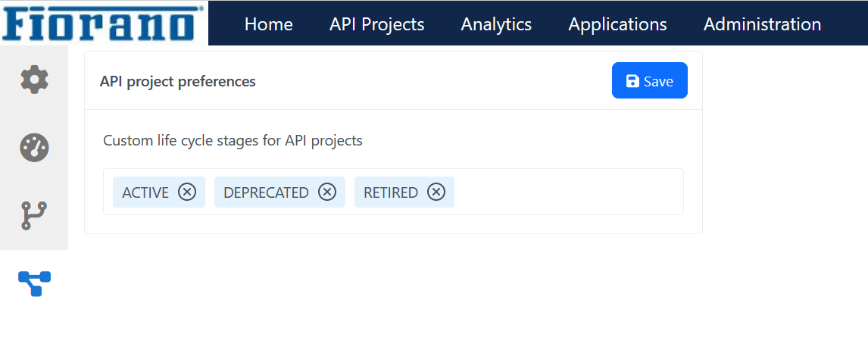This screenshot has height=341, width=868.
Task: Go to the Home menu
Action: (x=268, y=24)
